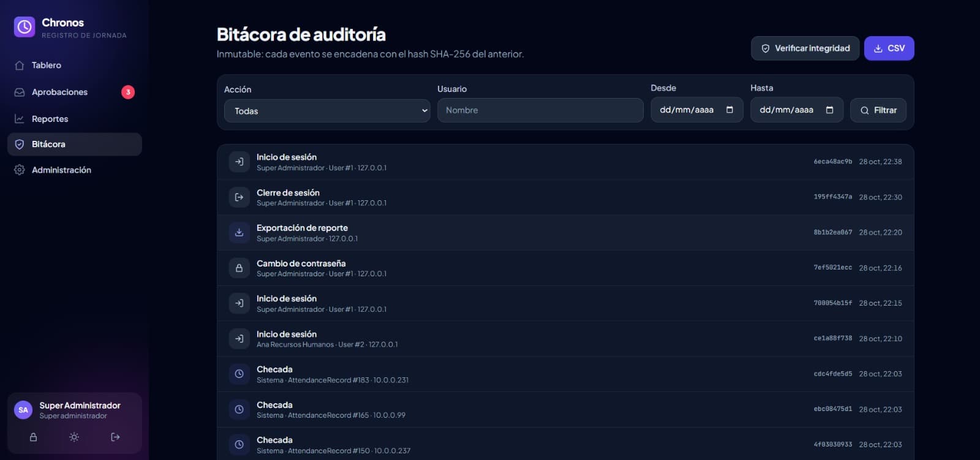This screenshot has width=980, height=460.
Task: Click the Hasta date field
Action: pyautogui.click(x=797, y=110)
